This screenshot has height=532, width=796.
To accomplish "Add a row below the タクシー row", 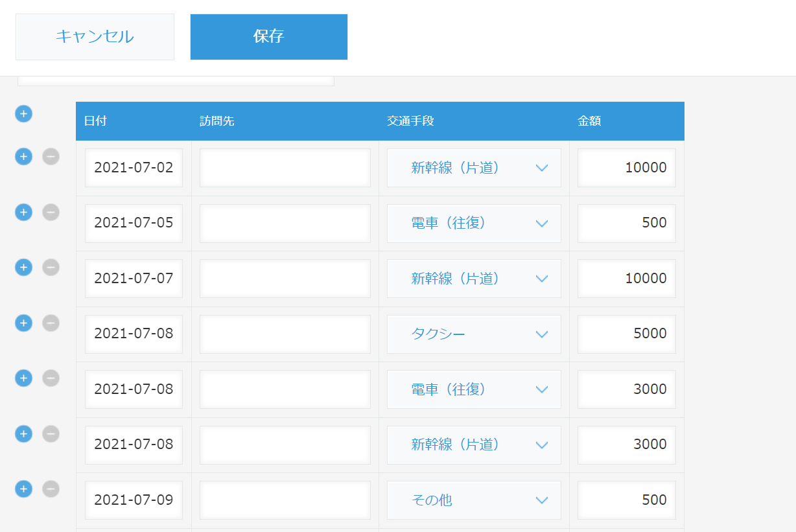I will 23,323.
